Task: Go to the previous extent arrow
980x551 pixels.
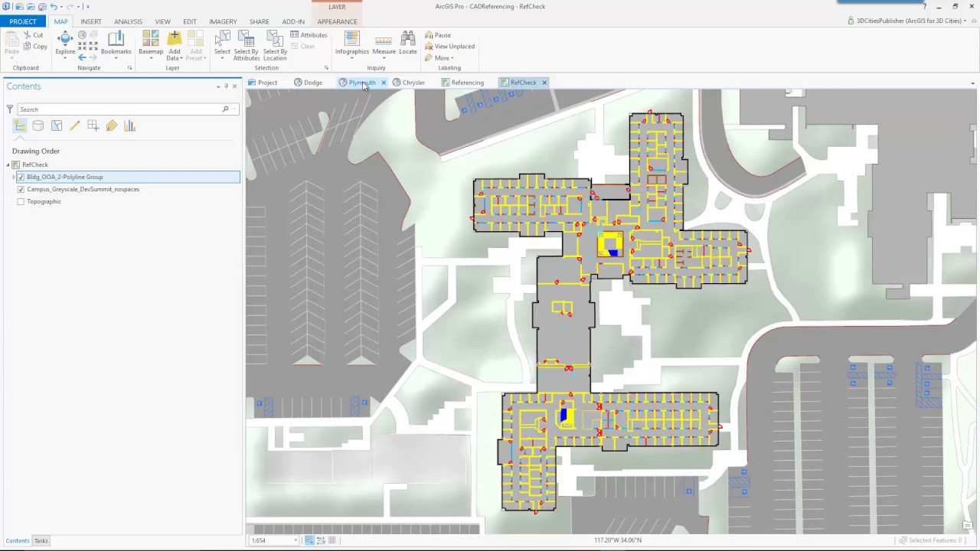Action: pos(82,57)
